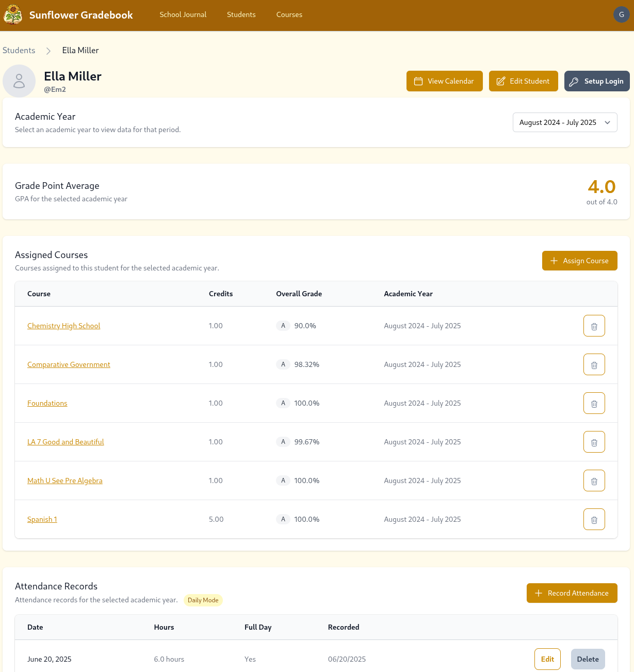
Task: Click Ella Miller's profile avatar icon
Action: tap(19, 81)
